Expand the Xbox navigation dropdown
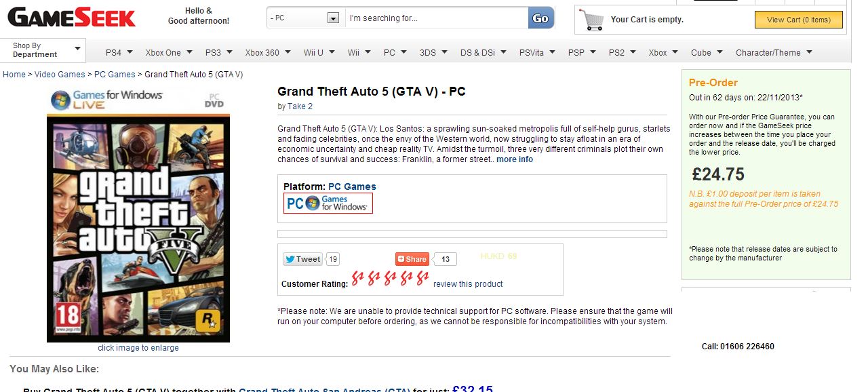This screenshot has width=868, height=392. (x=665, y=52)
